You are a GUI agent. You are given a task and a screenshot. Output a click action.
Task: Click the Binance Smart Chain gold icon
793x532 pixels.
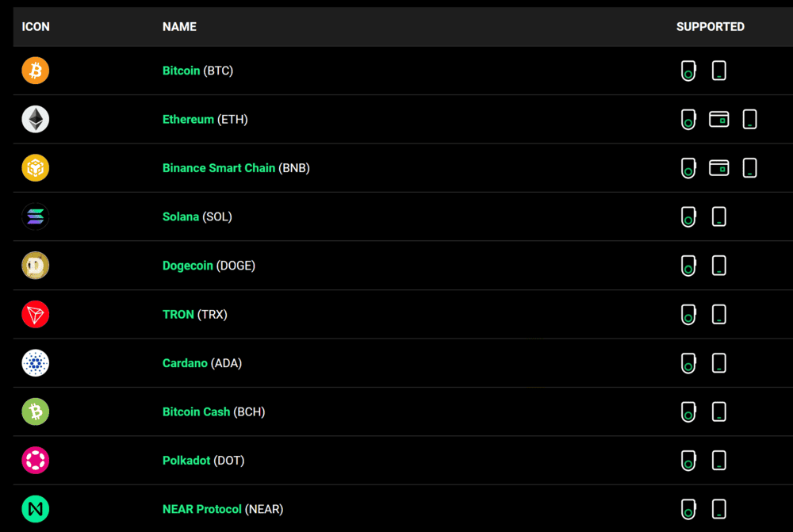tap(35, 167)
